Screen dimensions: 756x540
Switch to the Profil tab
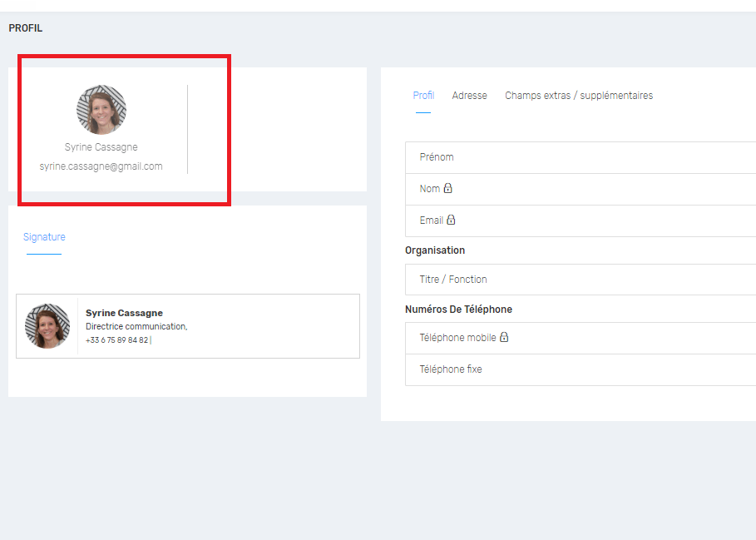pyautogui.click(x=423, y=96)
